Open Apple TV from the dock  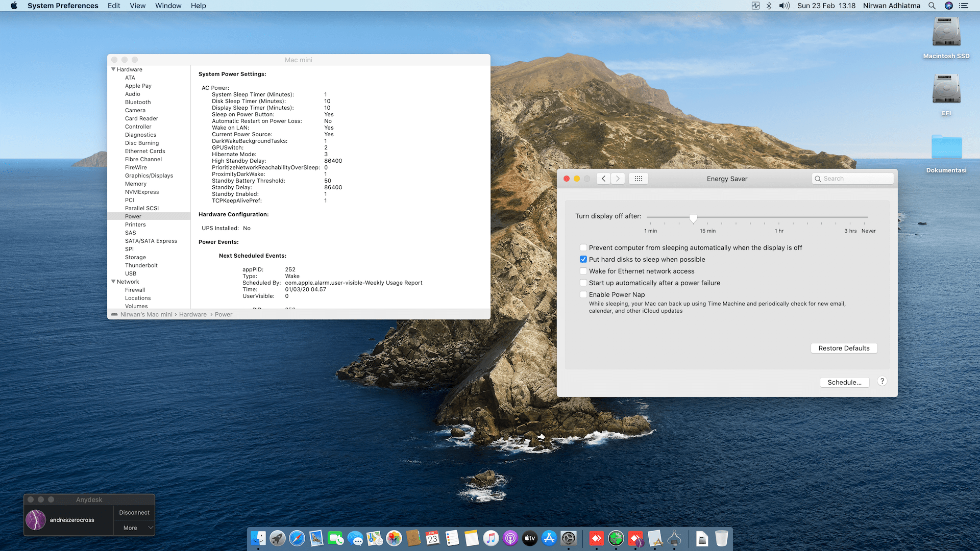coord(530,538)
